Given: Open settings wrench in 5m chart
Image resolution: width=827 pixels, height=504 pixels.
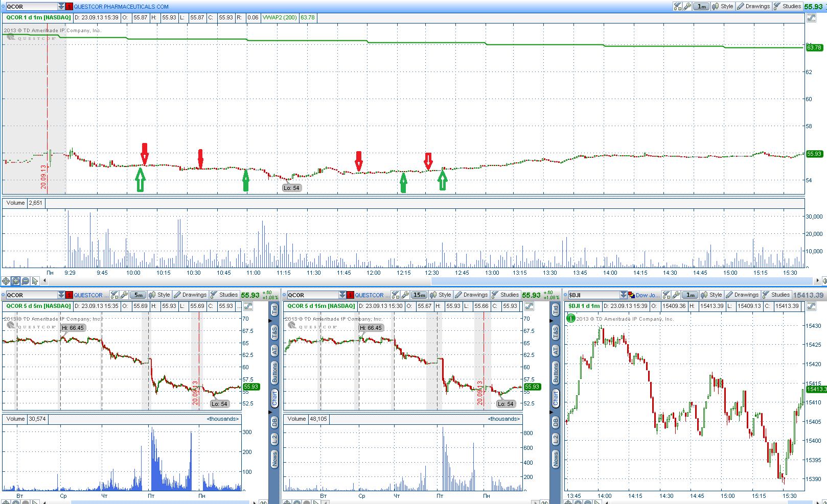Looking at the screenshot, I should [124, 295].
